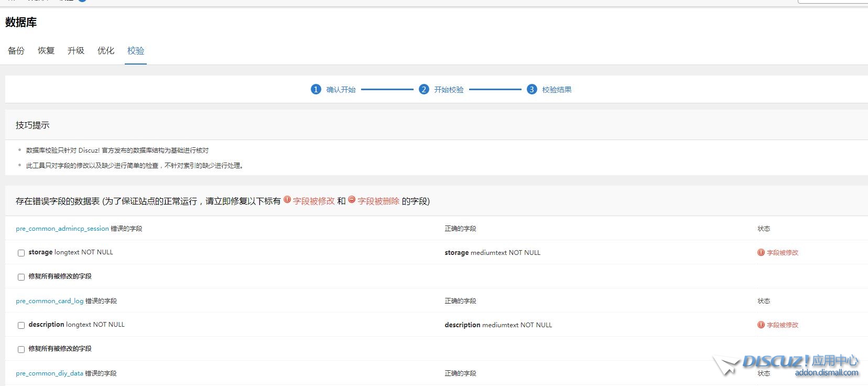Click status warning icon for description row
Viewport: 868px width, 386px height.
pos(761,325)
